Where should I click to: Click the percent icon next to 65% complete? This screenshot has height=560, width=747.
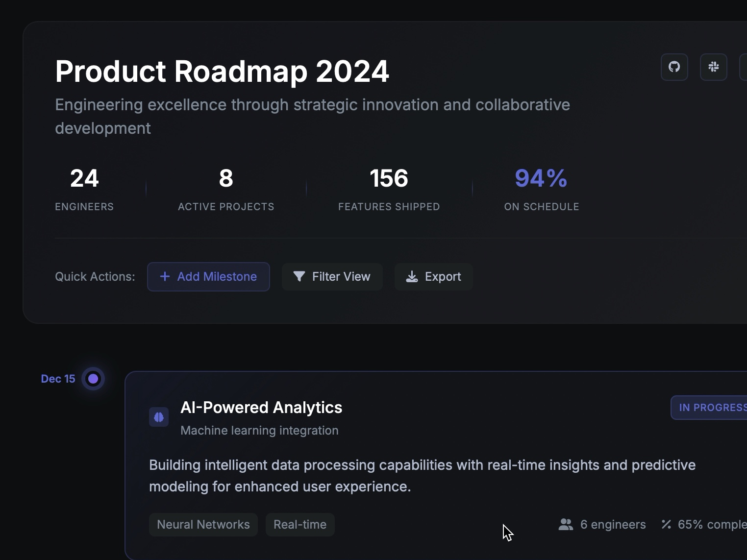(667, 524)
